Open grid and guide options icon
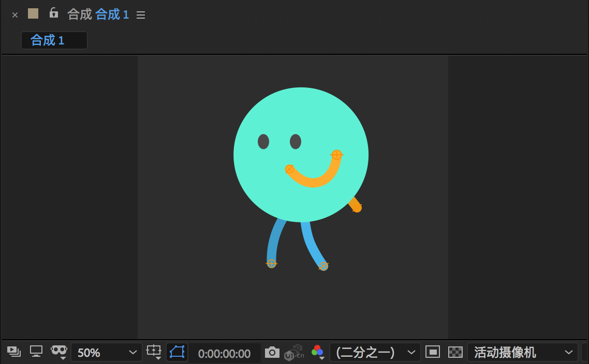The height and width of the screenshot is (364, 589). click(x=154, y=352)
